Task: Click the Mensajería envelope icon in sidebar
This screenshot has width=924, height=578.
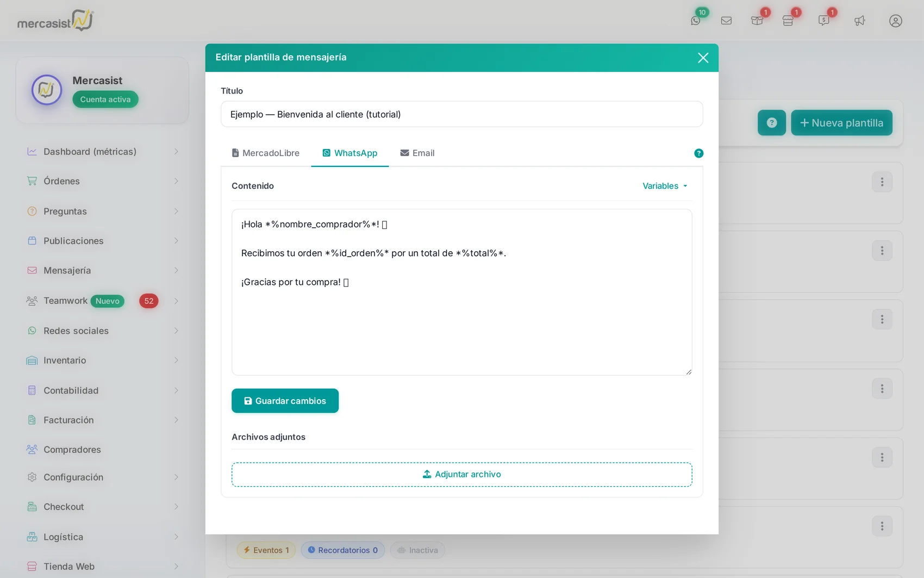Action: (x=32, y=270)
